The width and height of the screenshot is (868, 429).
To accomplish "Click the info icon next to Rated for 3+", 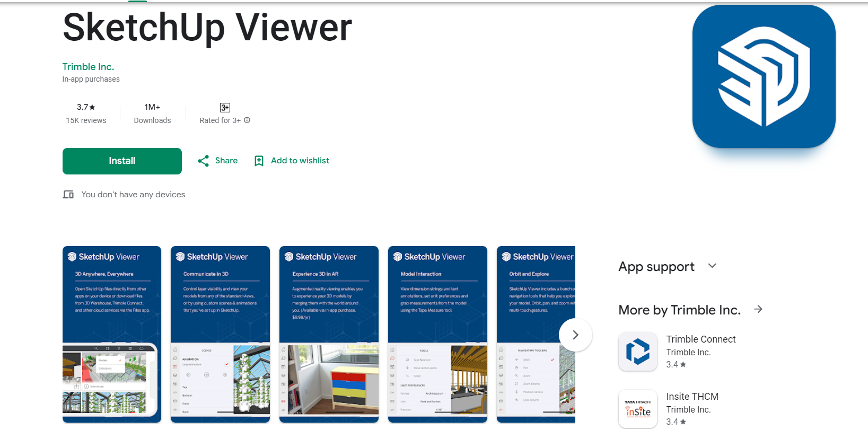I will point(247,120).
